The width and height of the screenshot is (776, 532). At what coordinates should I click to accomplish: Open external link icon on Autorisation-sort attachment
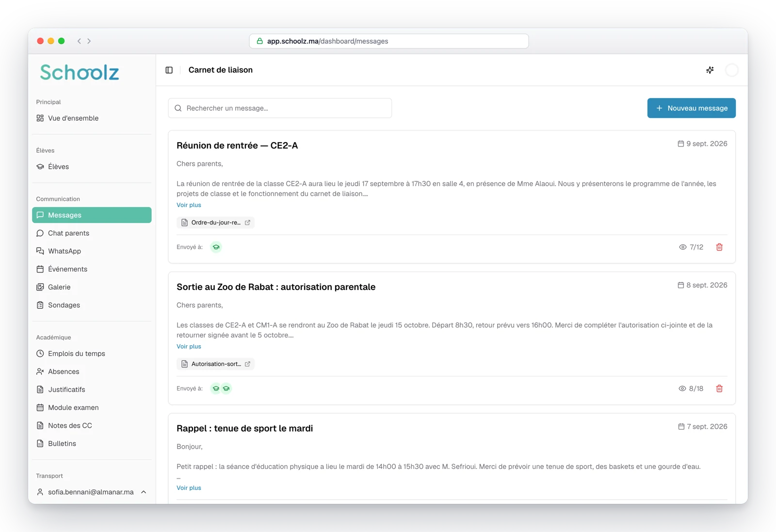tap(247, 364)
